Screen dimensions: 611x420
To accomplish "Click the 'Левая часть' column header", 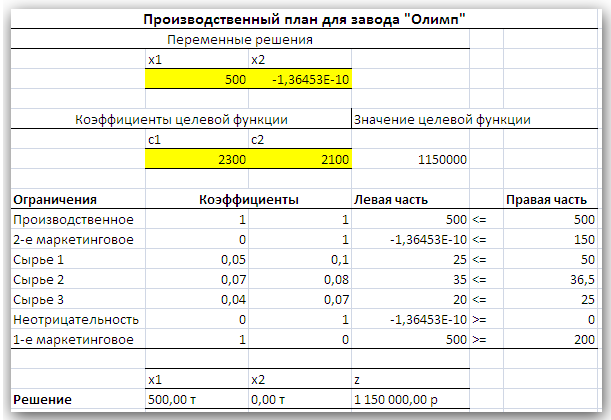I will coord(411,199).
